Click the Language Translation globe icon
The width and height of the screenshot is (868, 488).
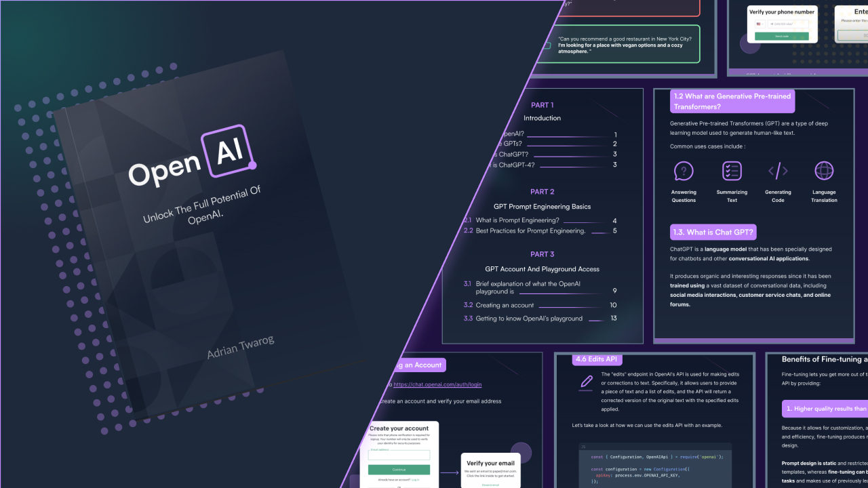click(824, 171)
